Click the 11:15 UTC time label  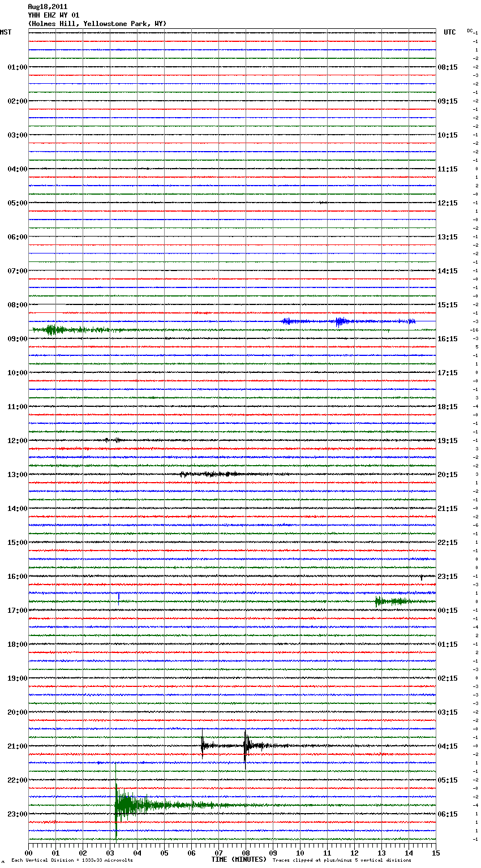point(448,169)
